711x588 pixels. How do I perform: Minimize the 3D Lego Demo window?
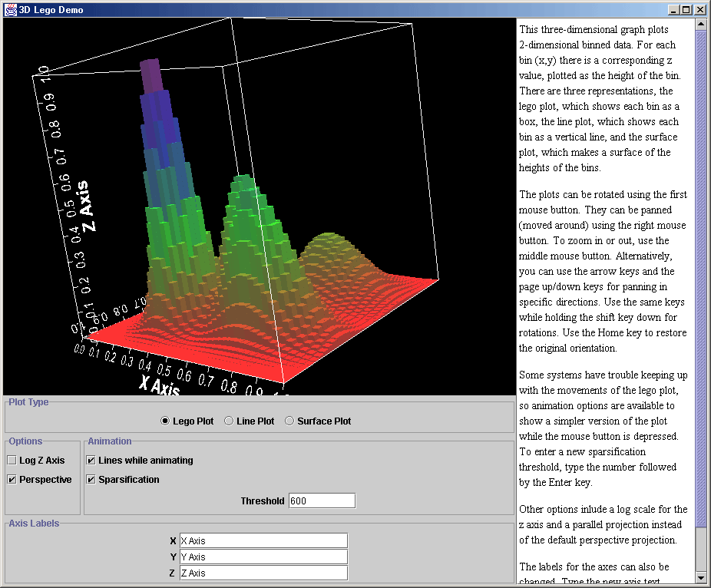[x=673, y=10]
